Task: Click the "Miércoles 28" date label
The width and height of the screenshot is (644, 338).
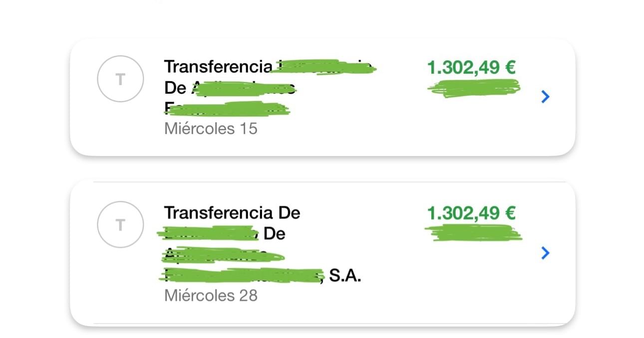Action: pyautogui.click(x=211, y=295)
